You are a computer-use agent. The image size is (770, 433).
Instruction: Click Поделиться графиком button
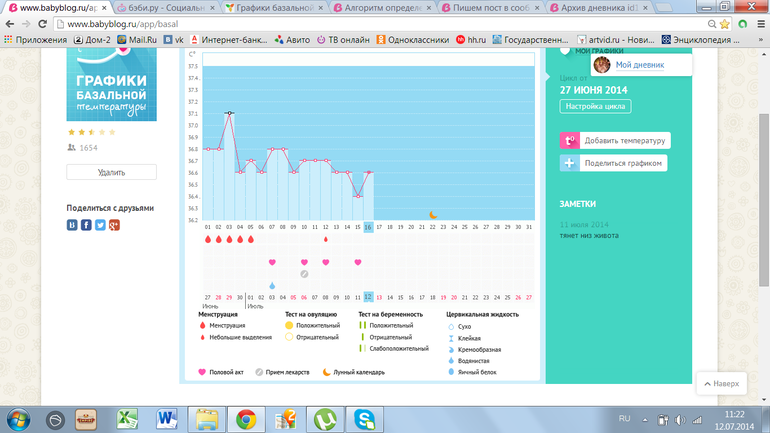click(623, 163)
